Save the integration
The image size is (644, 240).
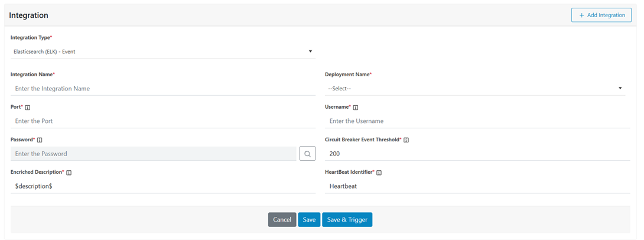point(309,219)
